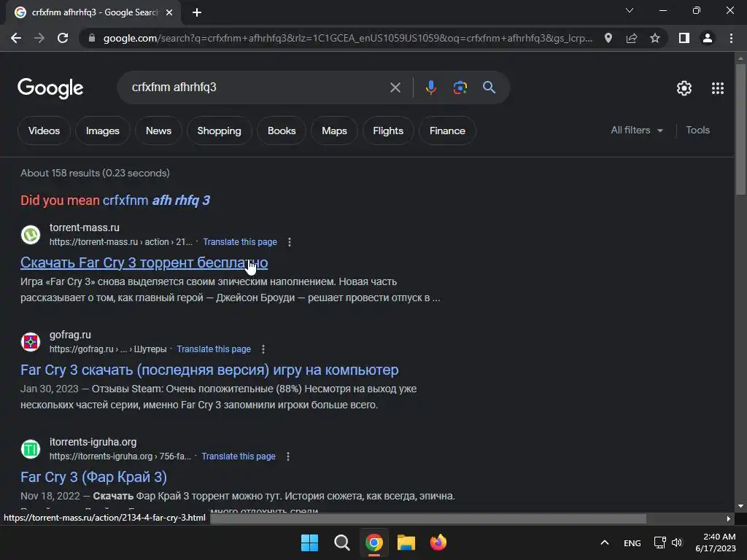Click itorrents-igruha.org site favicon
The image size is (747, 560).
pos(31,449)
